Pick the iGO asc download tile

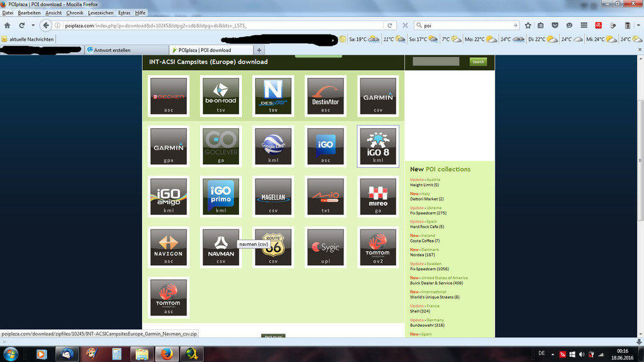[x=326, y=146]
